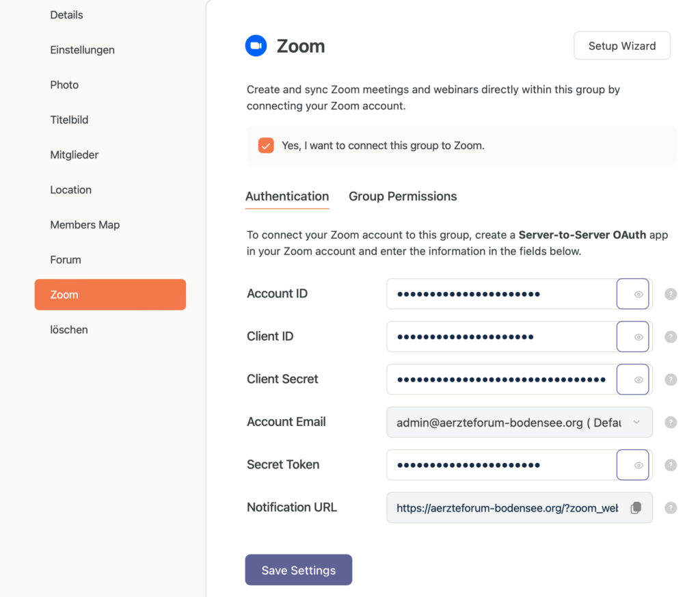Show the Client Secret with eye toggle
Viewport: 700px width, 597px height.
point(633,380)
